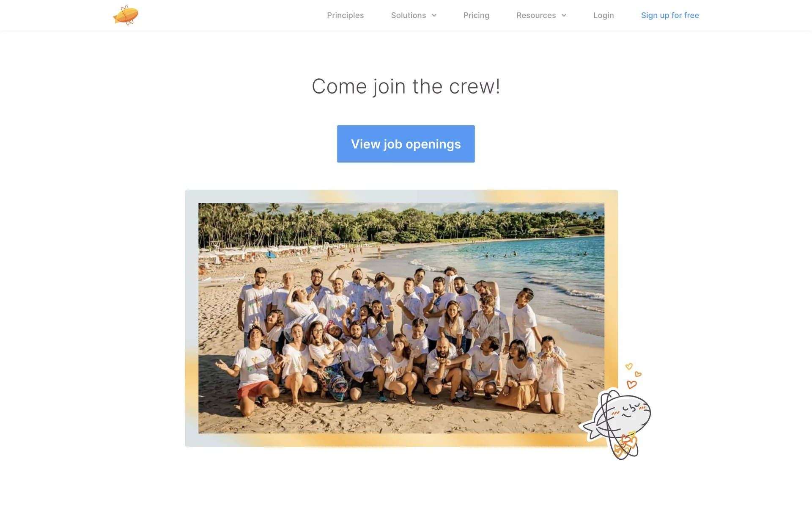Click the ocean water in photo
The width and height of the screenshot is (812, 508).
(529, 258)
